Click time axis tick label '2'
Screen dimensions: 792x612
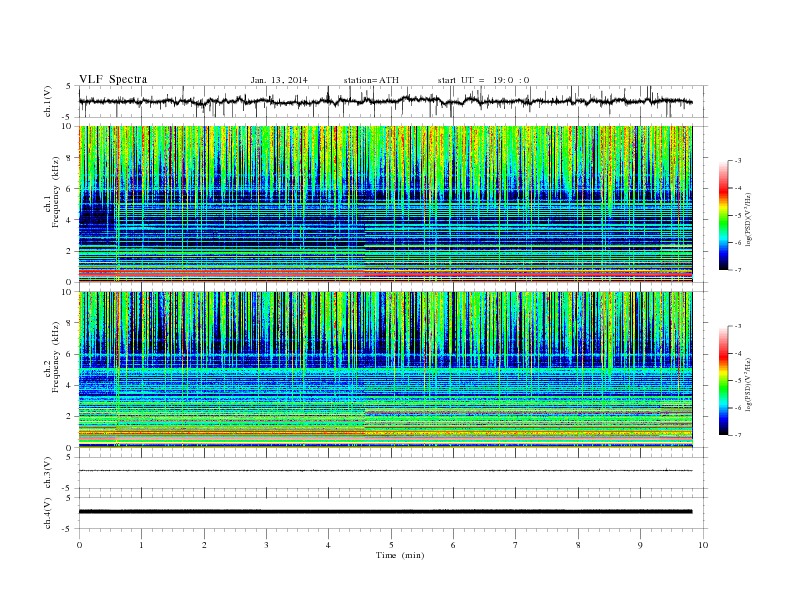(204, 545)
